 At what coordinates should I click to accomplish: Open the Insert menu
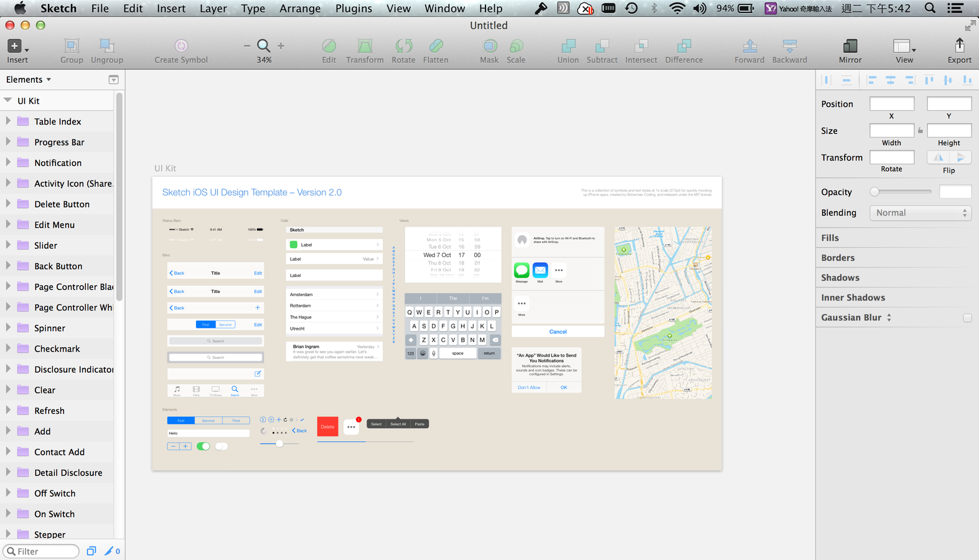(171, 8)
